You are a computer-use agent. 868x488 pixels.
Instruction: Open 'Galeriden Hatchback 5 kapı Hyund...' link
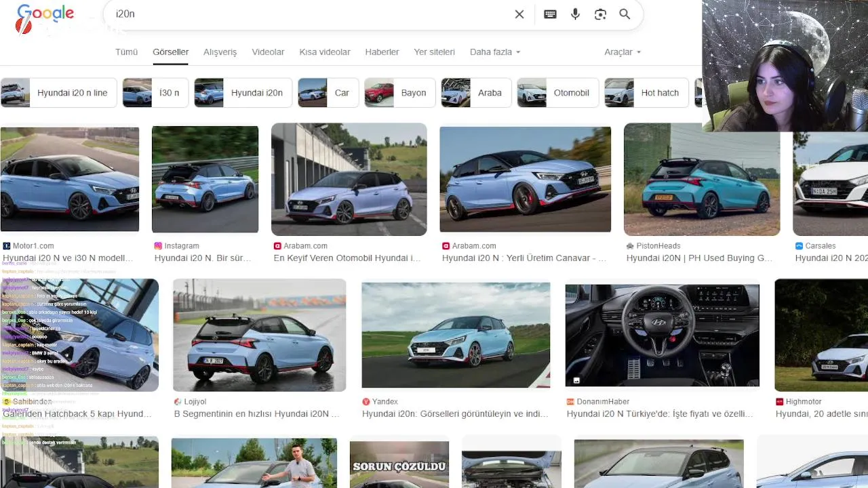[77, 414]
